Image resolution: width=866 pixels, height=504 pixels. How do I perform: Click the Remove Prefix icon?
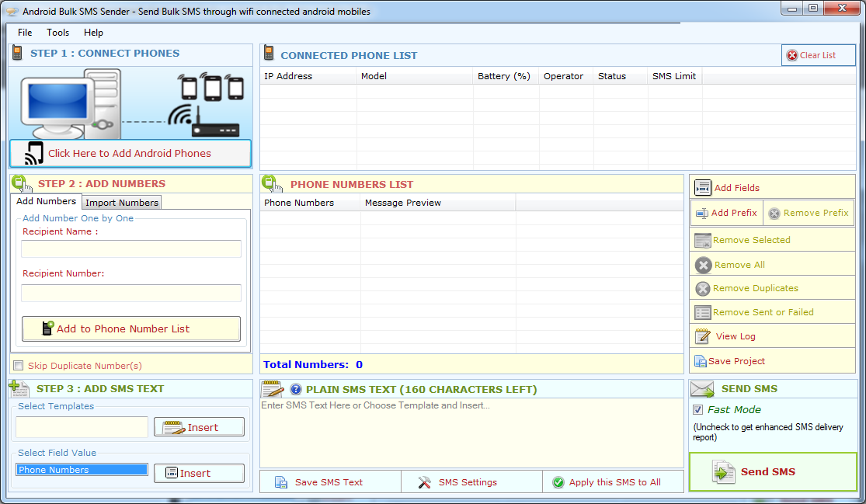point(774,213)
